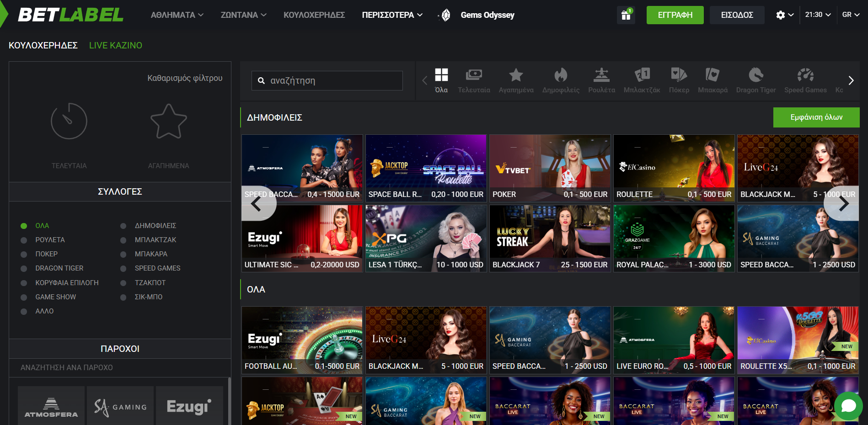The height and width of the screenshot is (425, 868).
Task: Switch to the LIVE KAZINO tab
Action: (x=116, y=45)
